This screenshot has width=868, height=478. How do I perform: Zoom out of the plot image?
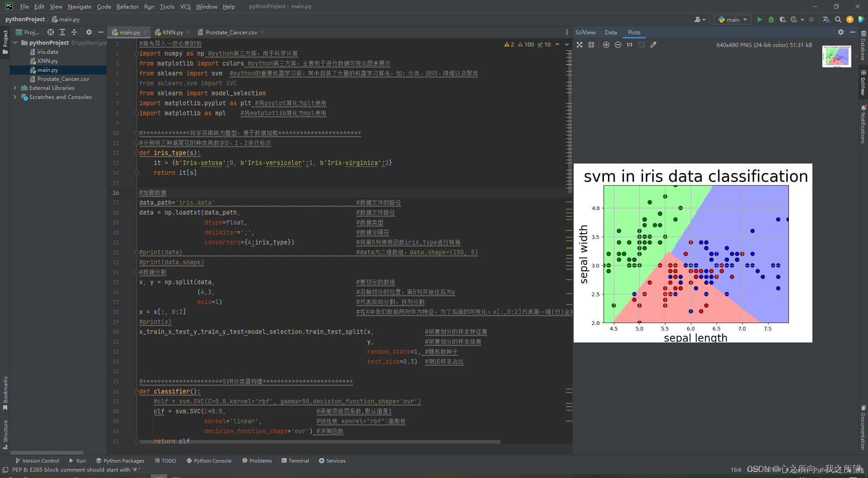pyautogui.click(x=618, y=45)
